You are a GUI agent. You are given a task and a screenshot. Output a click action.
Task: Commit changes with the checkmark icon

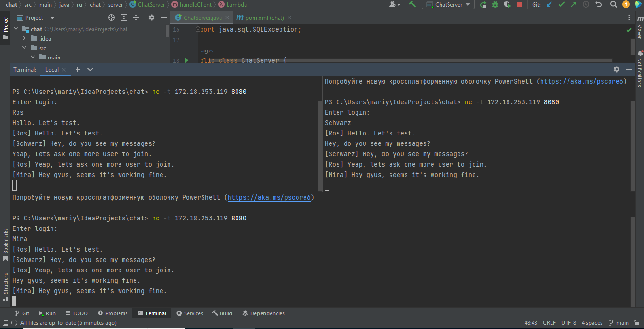[x=561, y=5]
